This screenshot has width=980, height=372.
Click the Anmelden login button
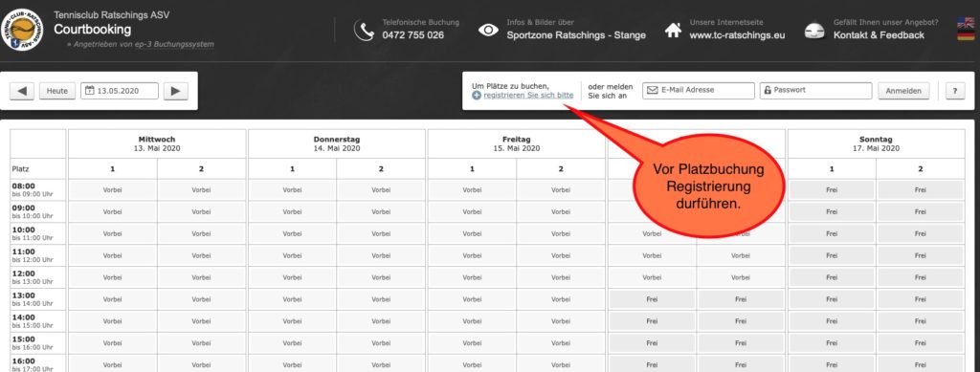(903, 91)
